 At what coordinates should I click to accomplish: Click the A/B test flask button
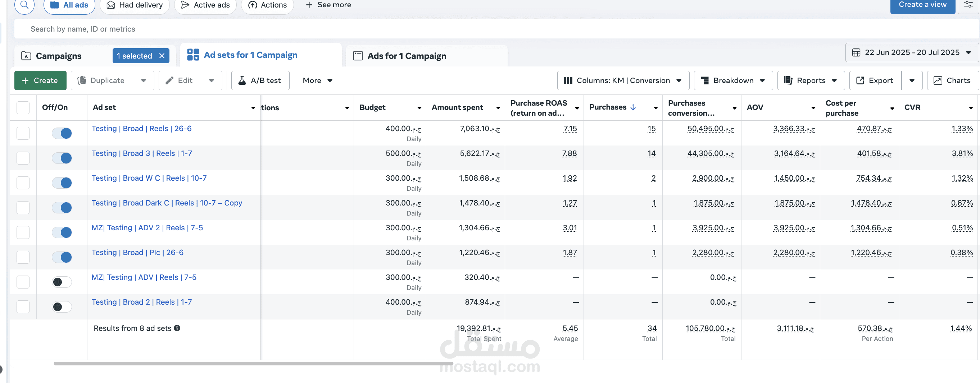(x=260, y=80)
